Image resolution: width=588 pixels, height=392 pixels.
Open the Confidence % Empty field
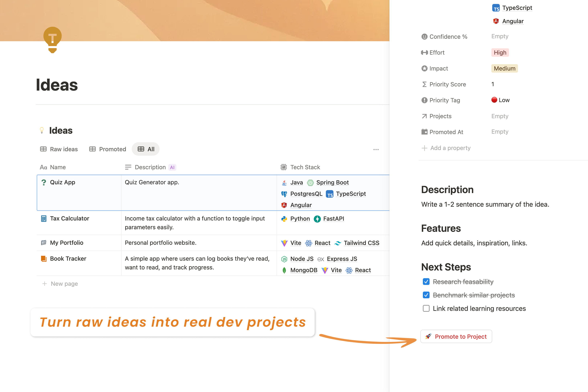click(x=500, y=36)
